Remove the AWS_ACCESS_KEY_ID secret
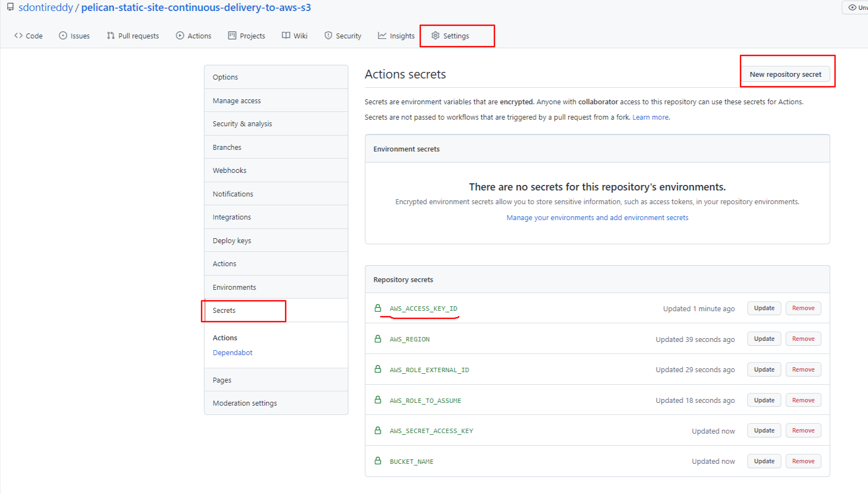The height and width of the screenshot is (494, 868). (x=803, y=308)
